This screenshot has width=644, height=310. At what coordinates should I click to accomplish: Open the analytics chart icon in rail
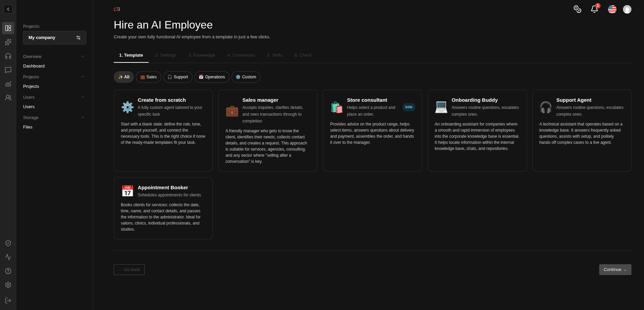pyautogui.click(x=8, y=84)
